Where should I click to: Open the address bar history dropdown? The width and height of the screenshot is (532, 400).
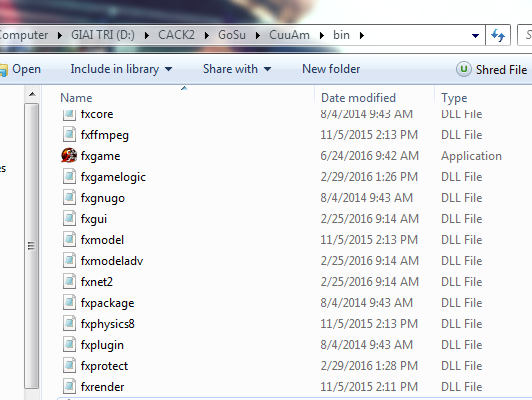475,35
